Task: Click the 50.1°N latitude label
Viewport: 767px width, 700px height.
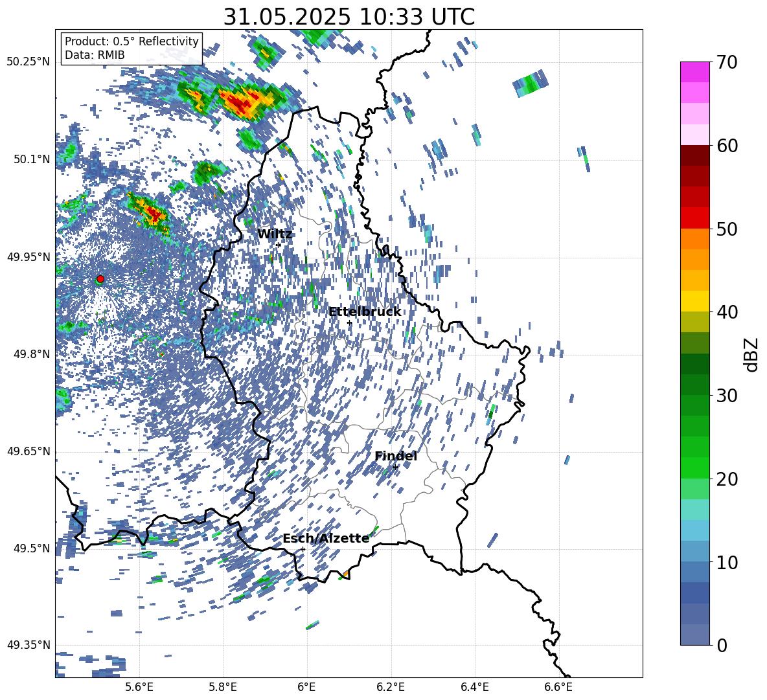Action: tap(32, 159)
